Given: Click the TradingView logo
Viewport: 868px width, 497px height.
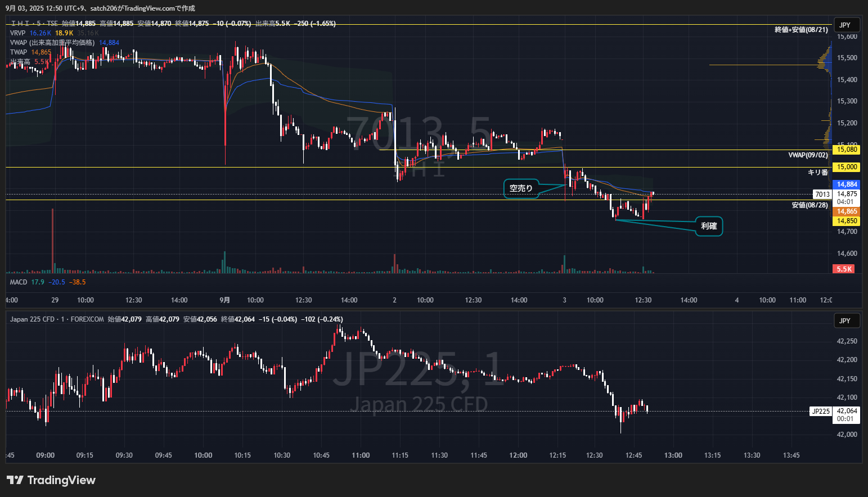Looking at the screenshot, I should pyautogui.click(x=51, y=480).
